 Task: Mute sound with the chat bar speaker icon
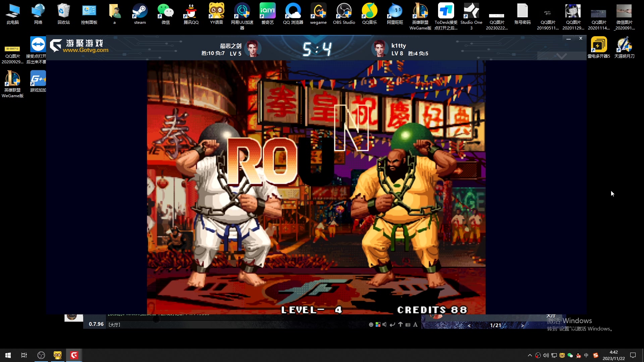pyautogui.click(x=384, y=324)
